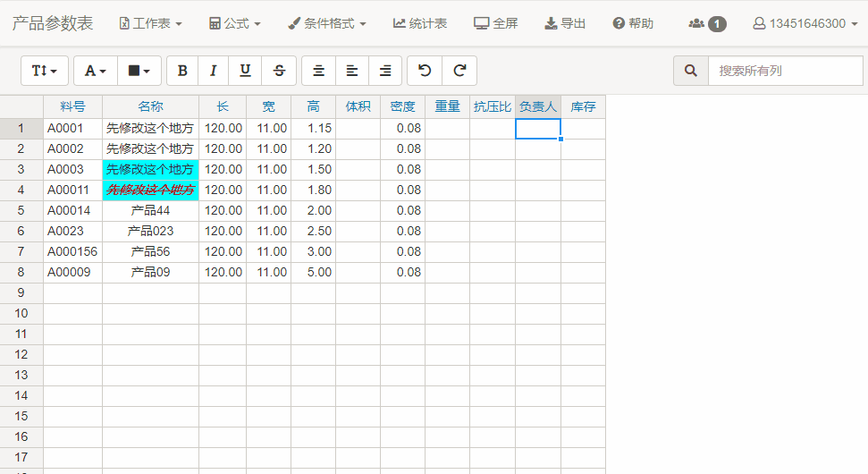Open the 条件格式 menu
The image size is (868, 474).
(327, 23)
